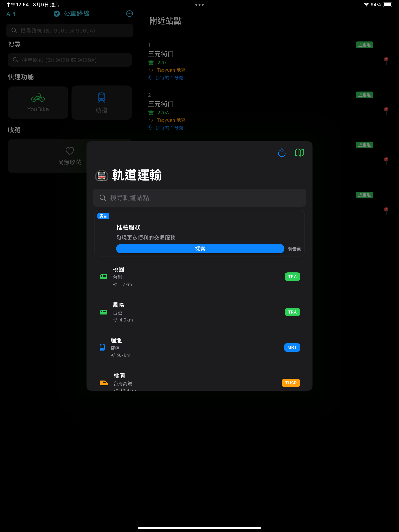Tap the battery indicator
Viewport: 399px width, 532px height.
[388, 4]
